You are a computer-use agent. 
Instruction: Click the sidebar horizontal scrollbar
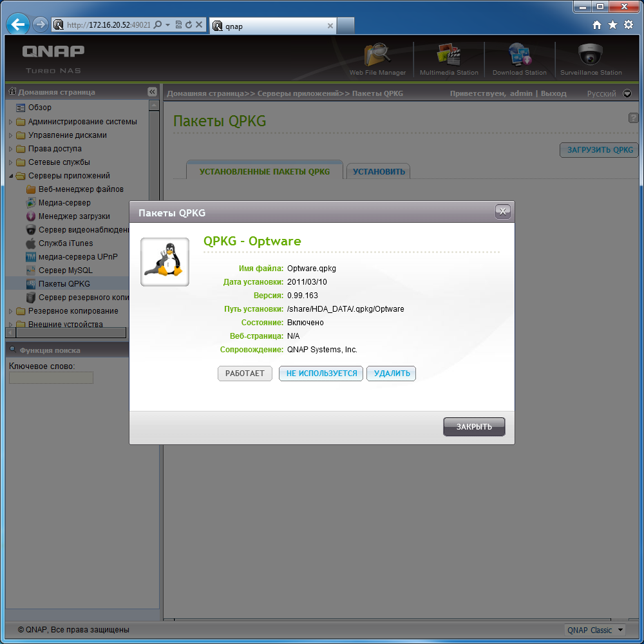71,332
